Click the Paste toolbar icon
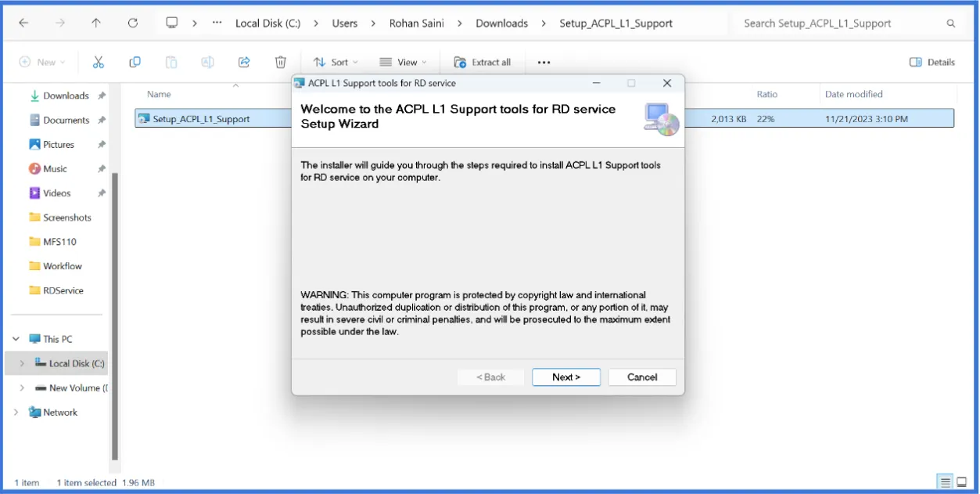 [x=171, y=62]
